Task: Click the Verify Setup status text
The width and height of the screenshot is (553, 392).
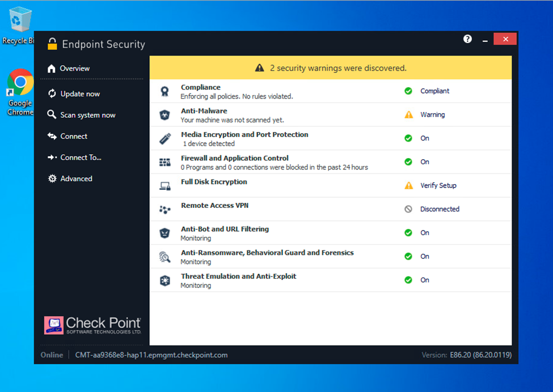Action: 438,186
